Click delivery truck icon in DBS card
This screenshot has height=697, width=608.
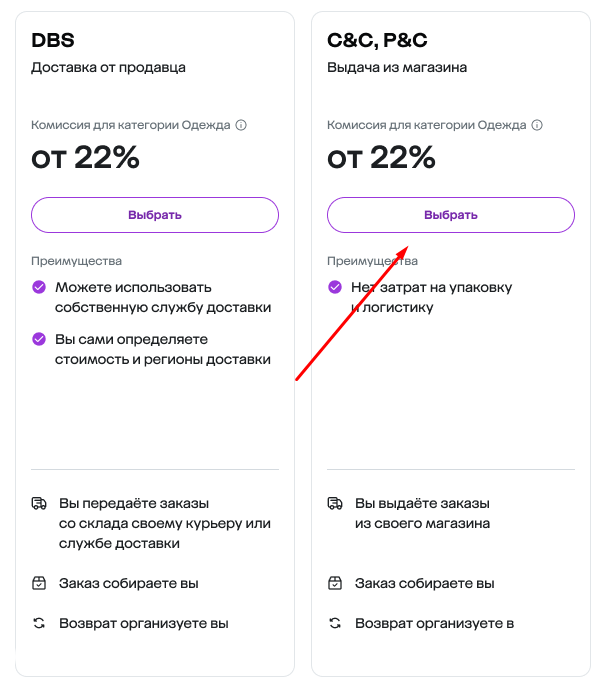click(39, 504)
